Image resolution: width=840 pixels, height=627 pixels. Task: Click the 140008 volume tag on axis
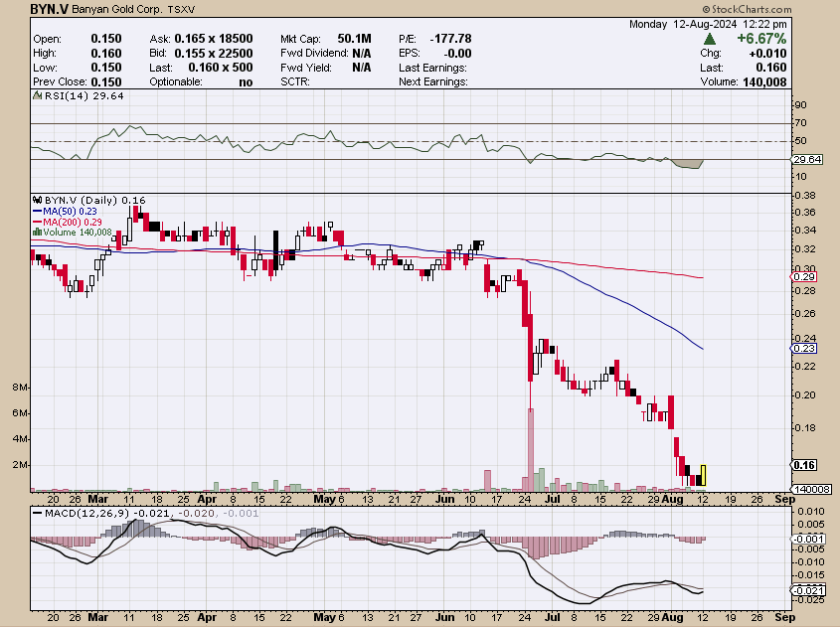pos(812,490)
